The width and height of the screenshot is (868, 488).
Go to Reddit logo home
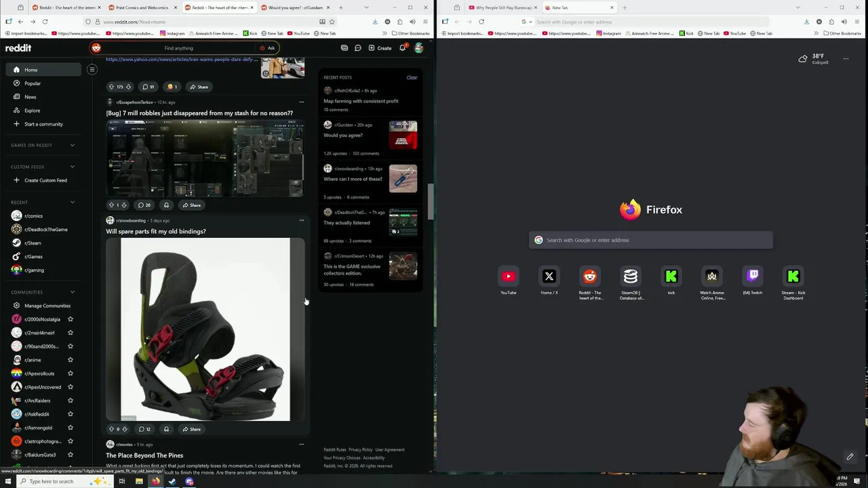pos(18,48)
